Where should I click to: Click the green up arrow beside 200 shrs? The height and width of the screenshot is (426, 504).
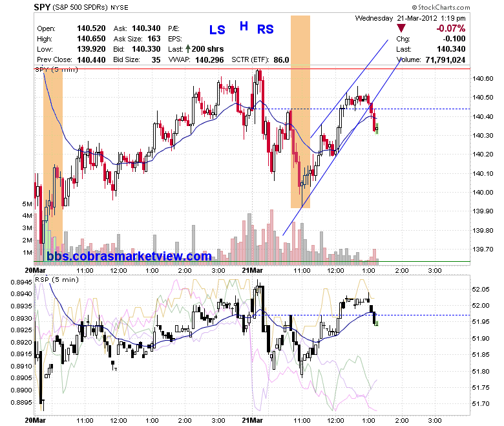[x=188, y=49]
